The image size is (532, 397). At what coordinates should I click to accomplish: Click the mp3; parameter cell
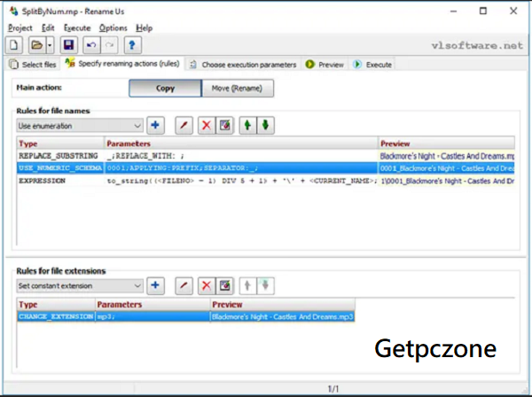153,316
